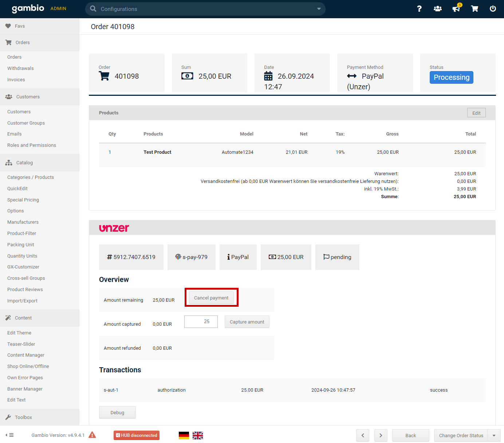Click the Debug button

(117, 413)
